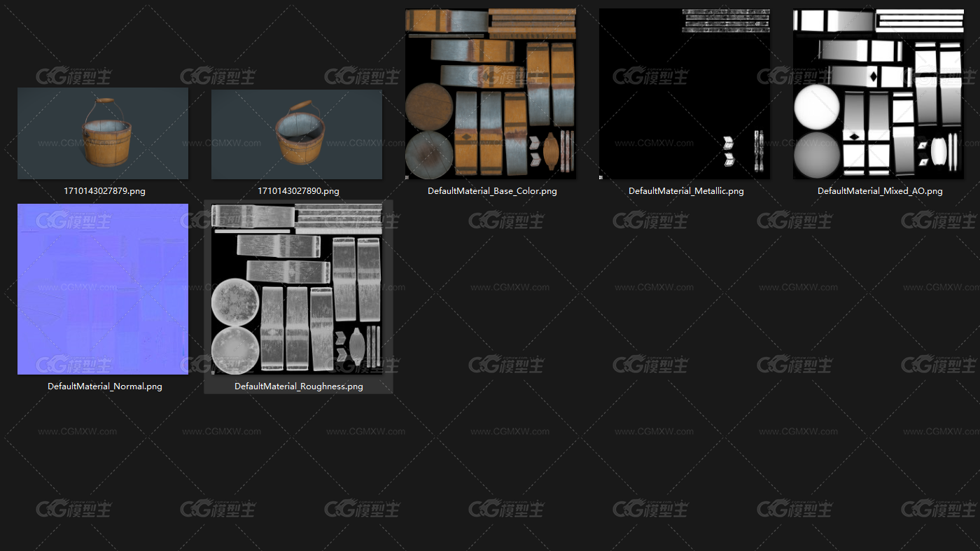Viewport: 980px width, 551px height.
Task: Click the filename 1710143027890.png
Action: [x=298, y=190]
